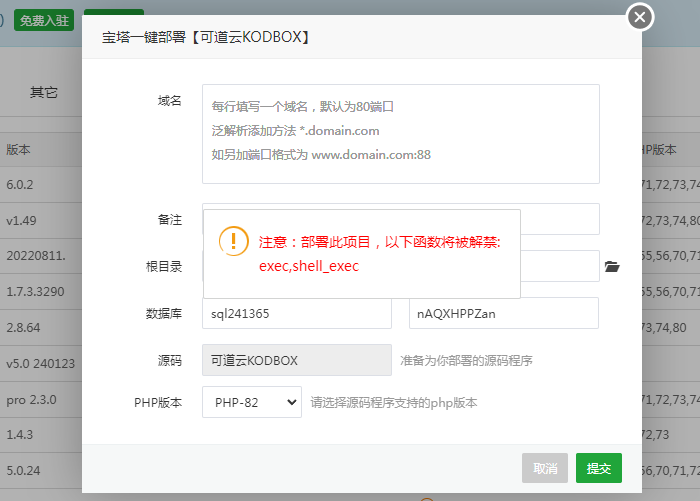
Task: Select the 其它 category tab
Action: (x=44, y=92)
